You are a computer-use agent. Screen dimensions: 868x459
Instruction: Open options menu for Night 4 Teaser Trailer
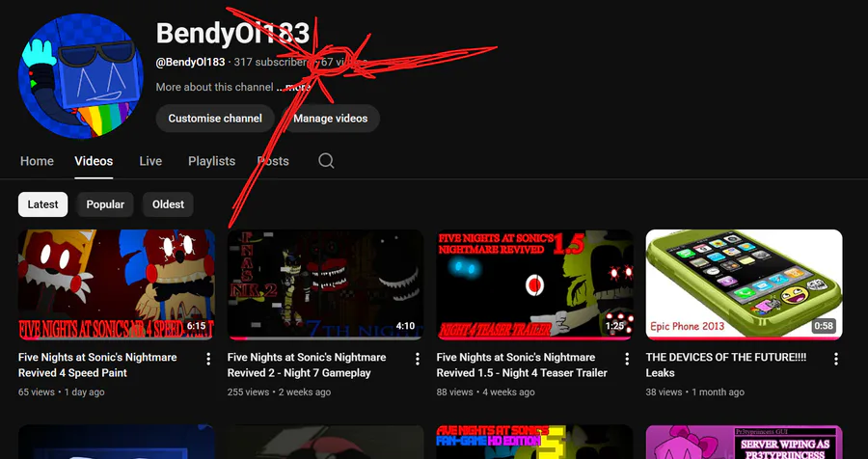point(627,359)
